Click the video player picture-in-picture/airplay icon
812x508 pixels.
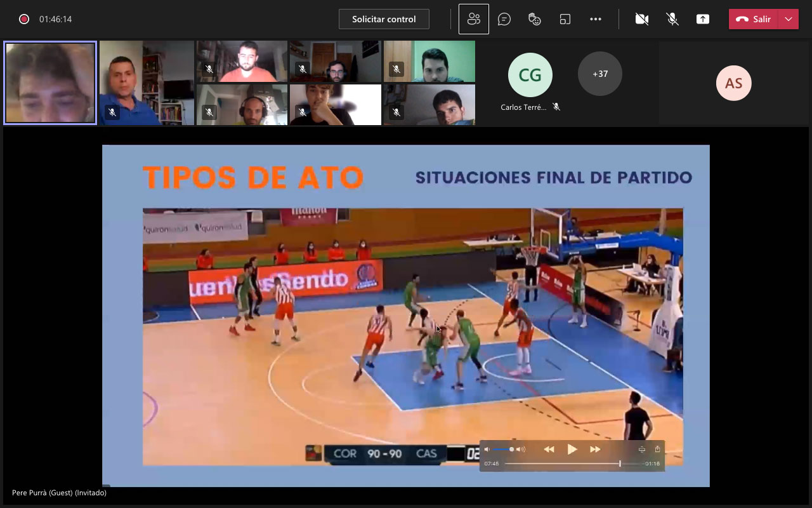(x=642, y=449)
